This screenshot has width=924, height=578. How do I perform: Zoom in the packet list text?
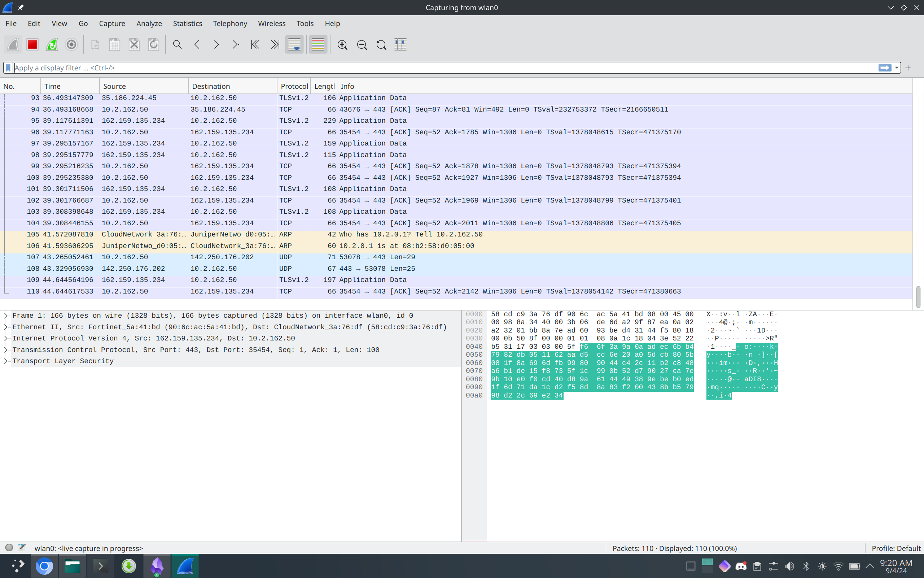point(342,45)
